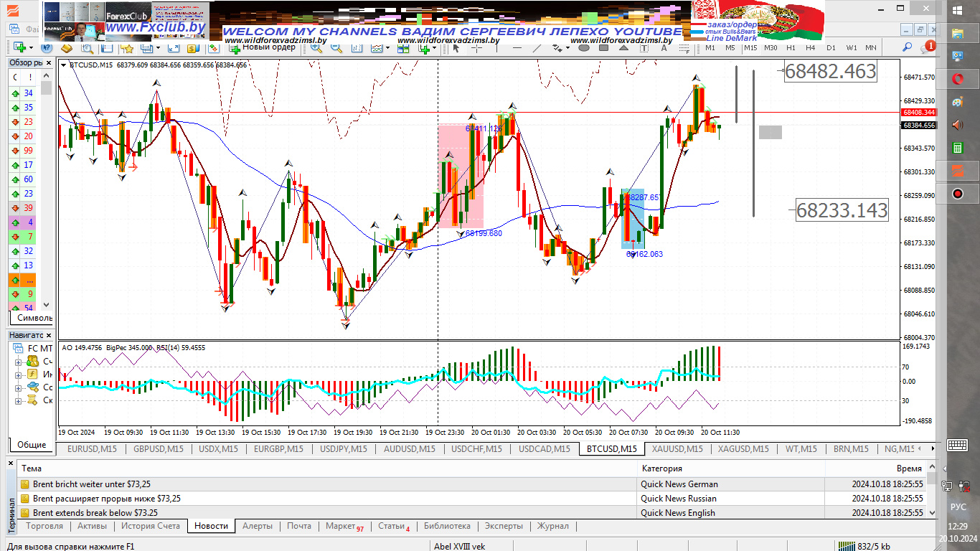The image size is (980, 551).
Task: Click the New Chart toolbar icon
Action: [19, 47]
